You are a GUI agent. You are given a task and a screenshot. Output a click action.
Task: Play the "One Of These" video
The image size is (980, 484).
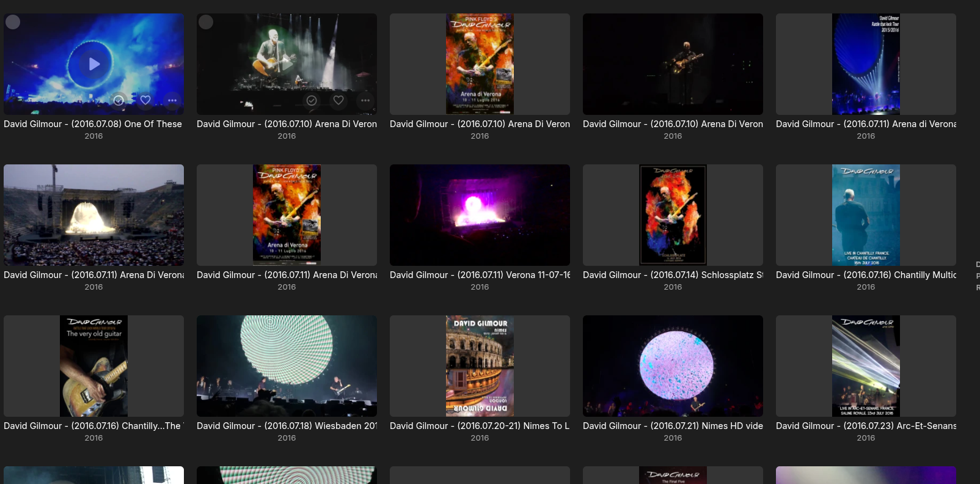[x=94, y=64]
